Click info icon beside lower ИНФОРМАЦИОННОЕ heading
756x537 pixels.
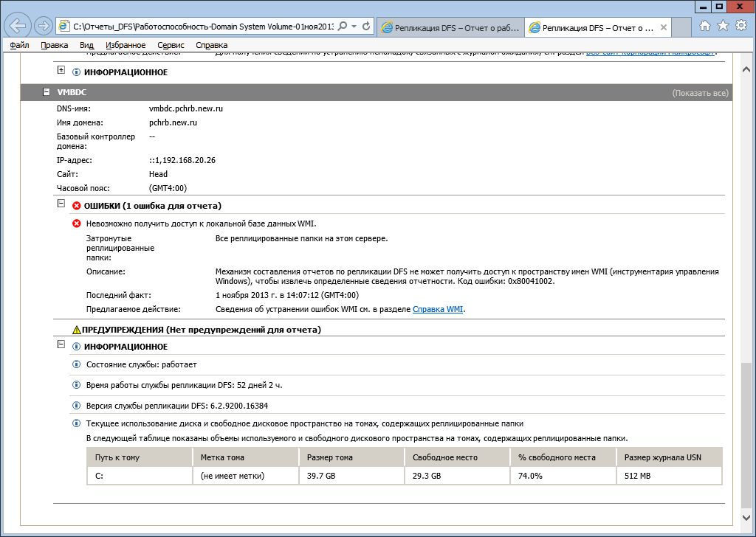point(76,347)
